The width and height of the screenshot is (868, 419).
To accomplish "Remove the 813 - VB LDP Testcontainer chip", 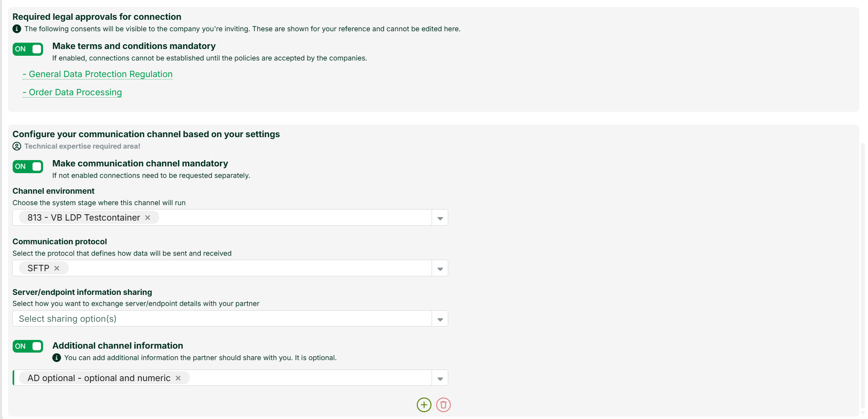I will [147, 218].
